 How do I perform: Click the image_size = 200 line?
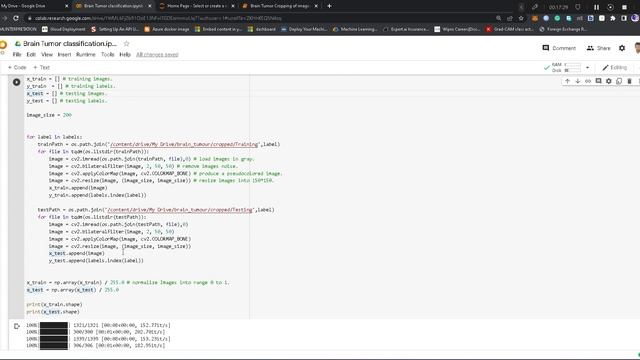[49, 115]
